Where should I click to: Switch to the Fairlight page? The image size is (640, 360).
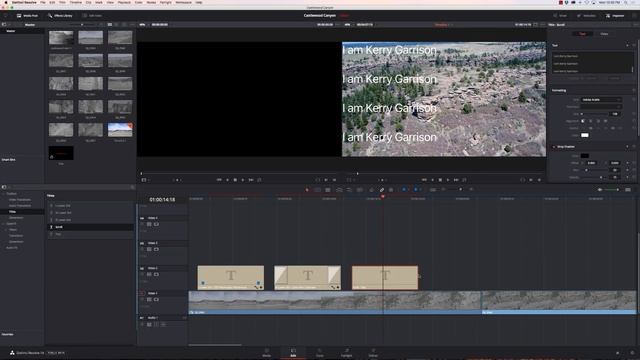tap(347, 353)
